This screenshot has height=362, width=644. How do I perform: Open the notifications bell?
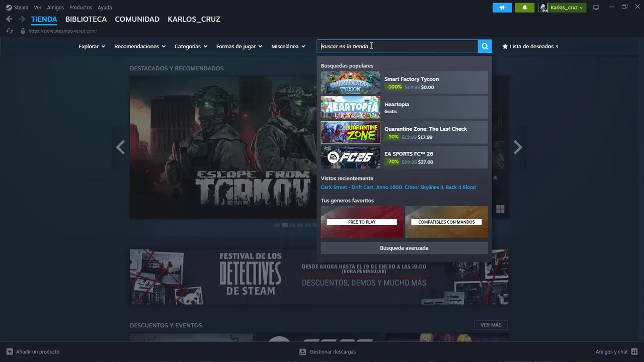[525, 8]
